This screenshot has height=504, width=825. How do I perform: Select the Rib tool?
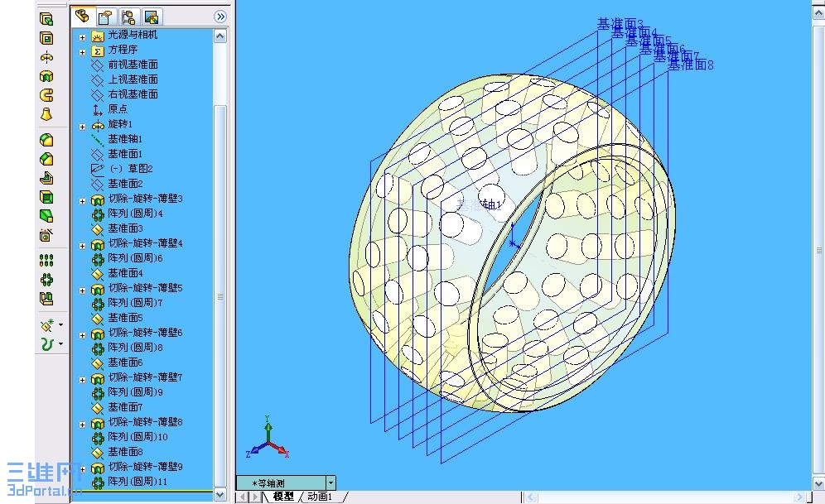[46, 178]
